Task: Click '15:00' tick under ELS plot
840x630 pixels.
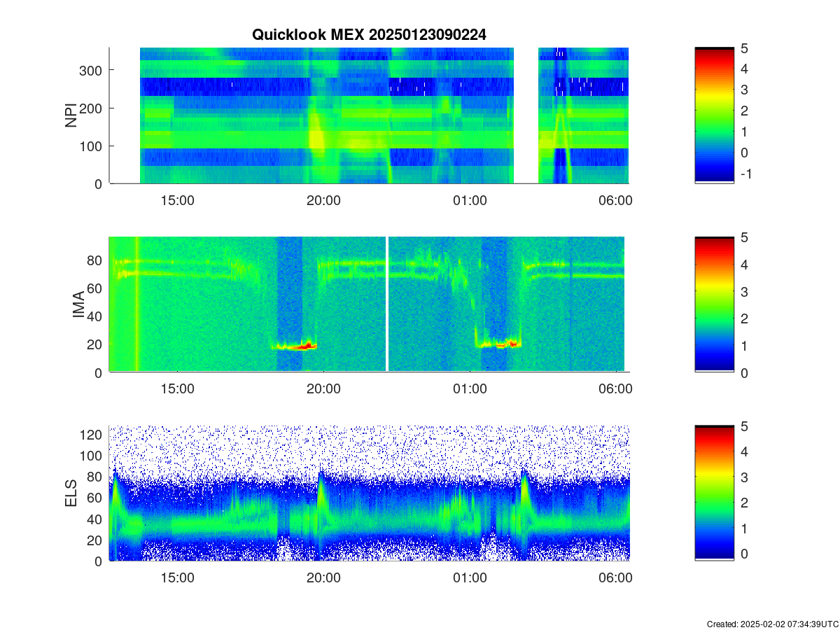Action: tap(178, 578)
